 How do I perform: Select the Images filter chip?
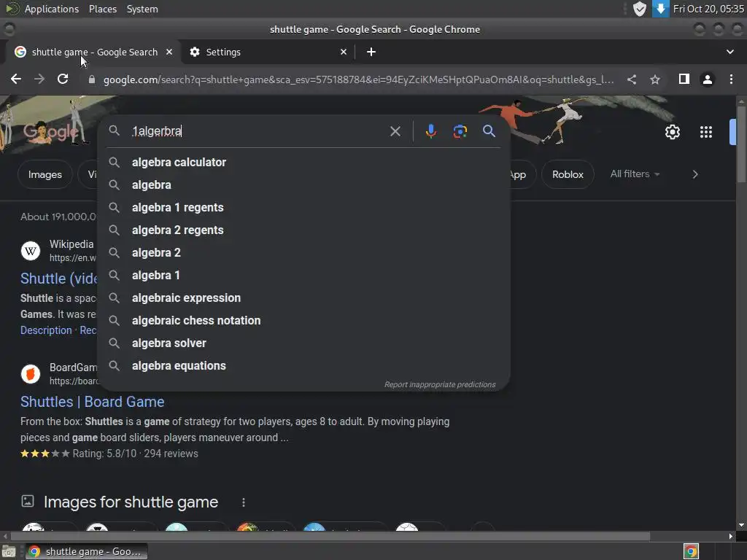click(x=44, y=174)
